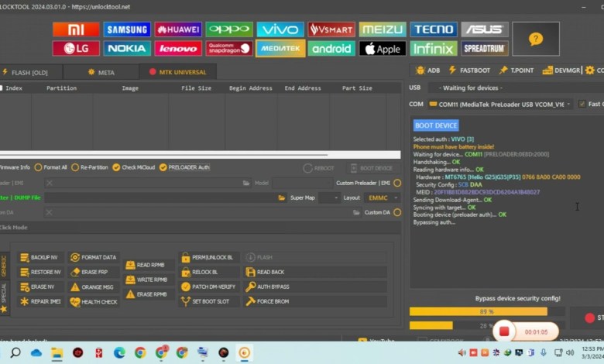Stop the screen recording red button
This screenshot has height=364, width=604.
click(x=503, y=331)
